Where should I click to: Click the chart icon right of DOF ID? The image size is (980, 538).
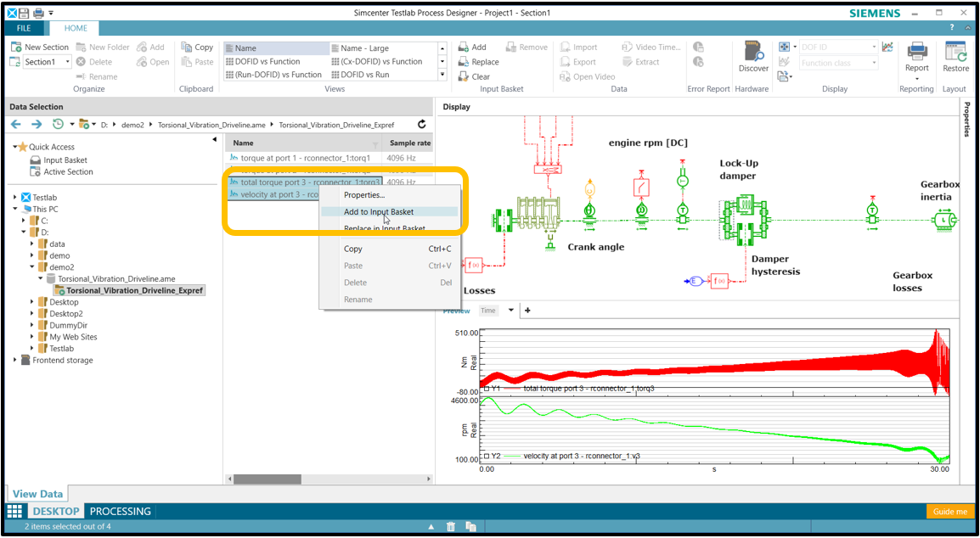887,47
